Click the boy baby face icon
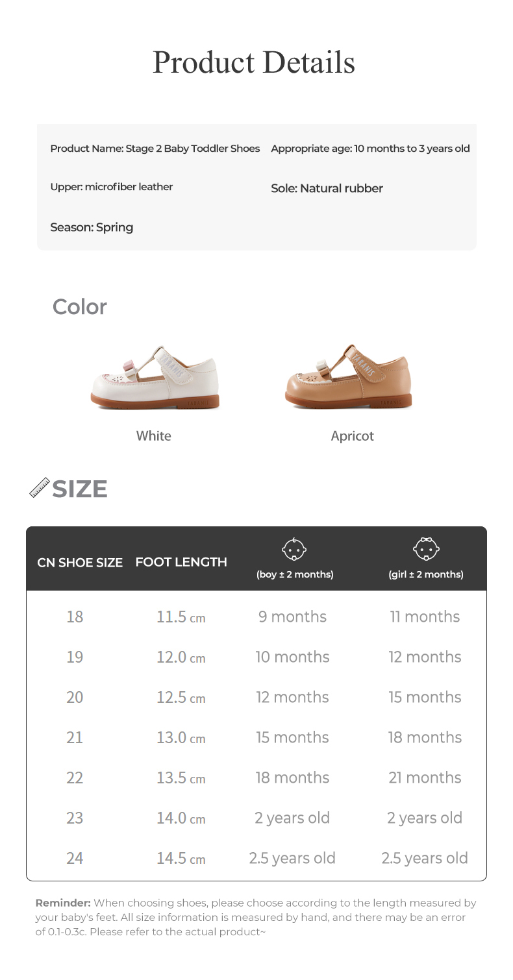 pos(294,551)
